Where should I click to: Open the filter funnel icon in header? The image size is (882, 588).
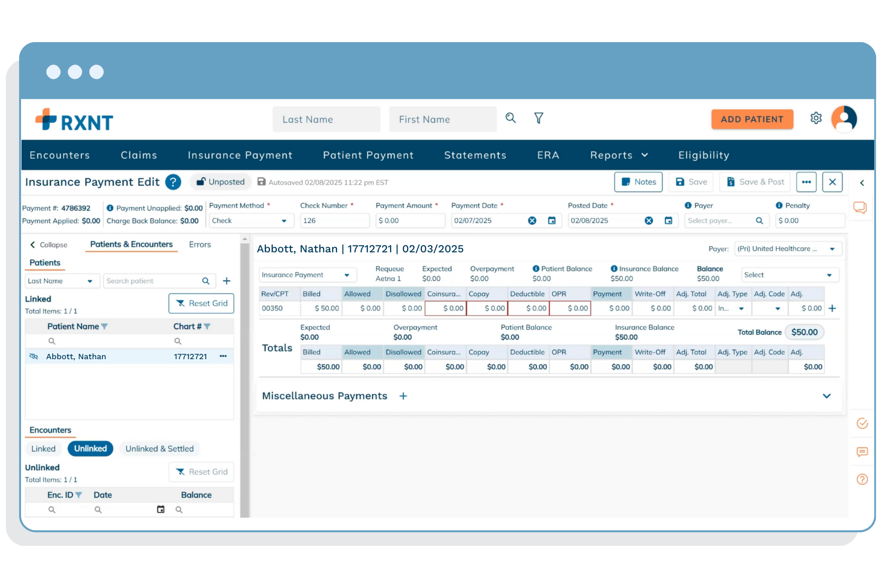point(539,118)
